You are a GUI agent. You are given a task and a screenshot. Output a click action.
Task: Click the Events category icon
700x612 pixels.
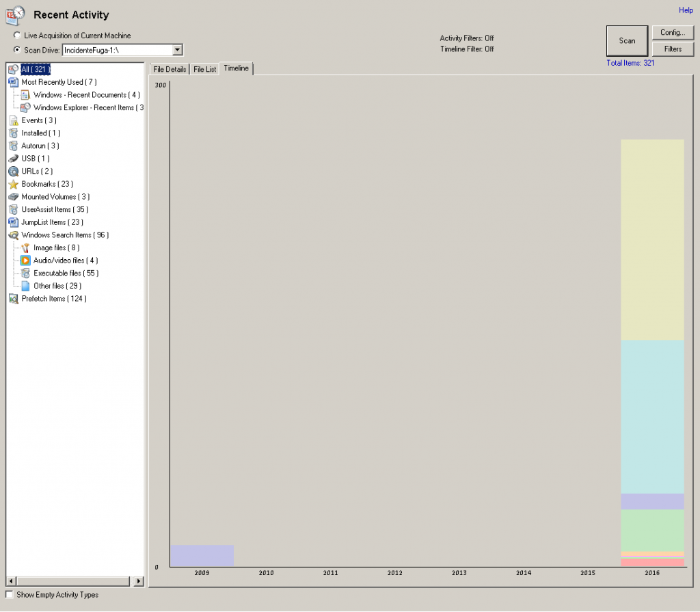click(13, 120)
